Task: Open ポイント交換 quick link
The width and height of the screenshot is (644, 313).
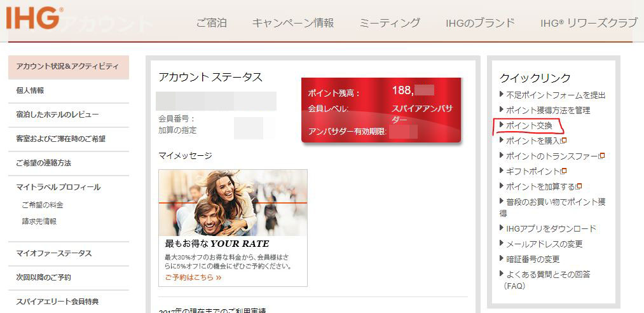Action: click(529, 125)
